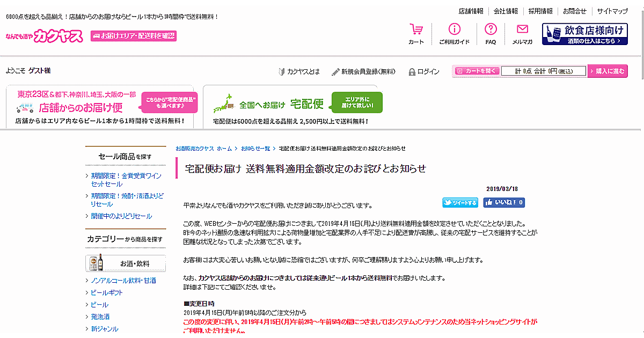The height and width of the screenshot is (338, 644).
Task: Expand the お酒・飲料 category header
Action: (126, 263)
